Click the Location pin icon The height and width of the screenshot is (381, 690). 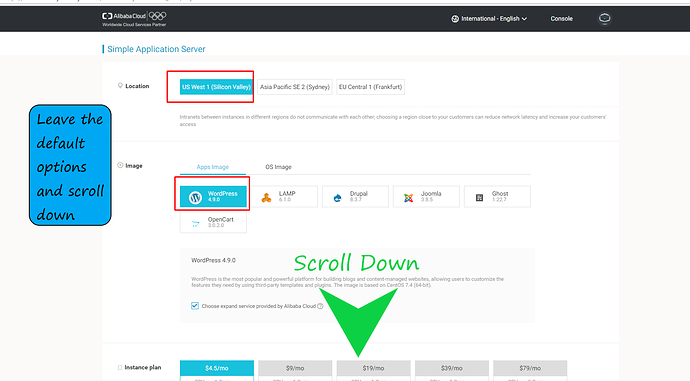(120, 86)
